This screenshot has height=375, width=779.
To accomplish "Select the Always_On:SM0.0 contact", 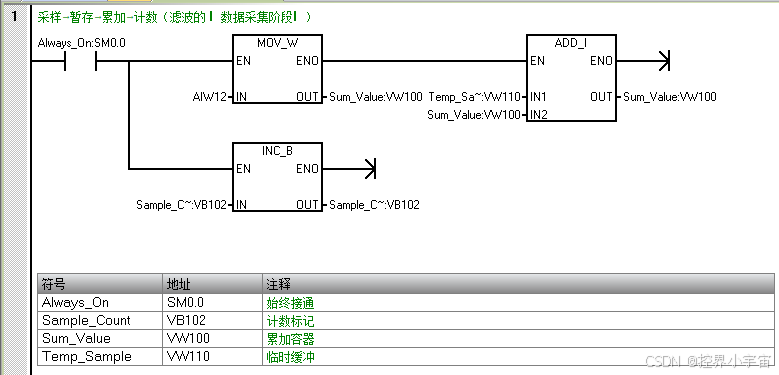I will (80, 61).
